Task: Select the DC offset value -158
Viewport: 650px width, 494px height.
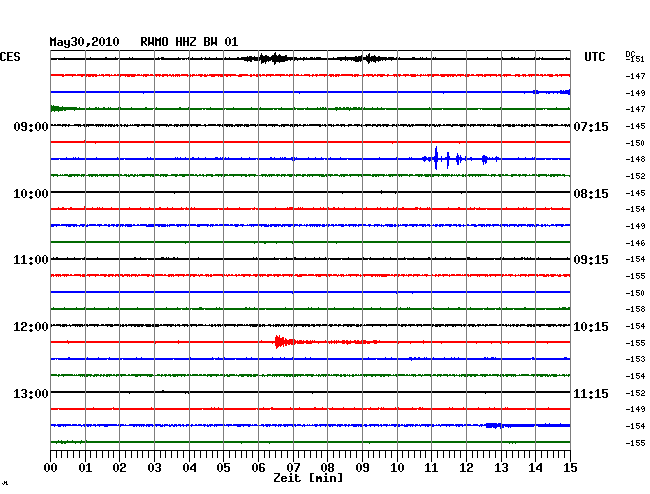Action: pos(635,309)
